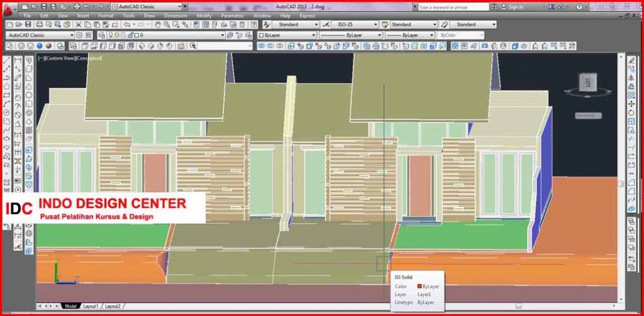Toggle layer 0 on/off lightbulb
644x316 pixels.
click(x=110, y=35)
